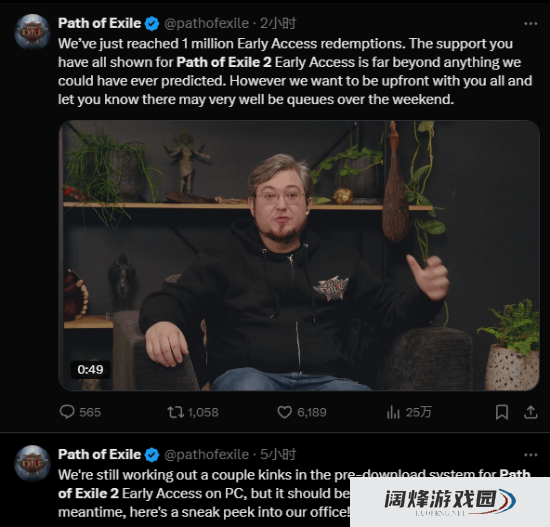
Task: Click the reply icon showing 565 comments
Action: [x=67, y=412]
